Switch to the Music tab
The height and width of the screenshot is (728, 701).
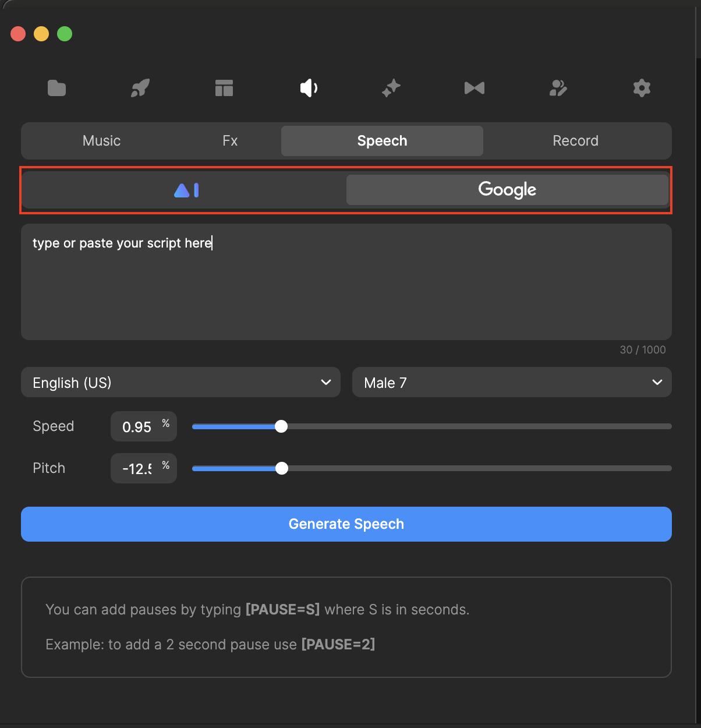pos(101,140)
